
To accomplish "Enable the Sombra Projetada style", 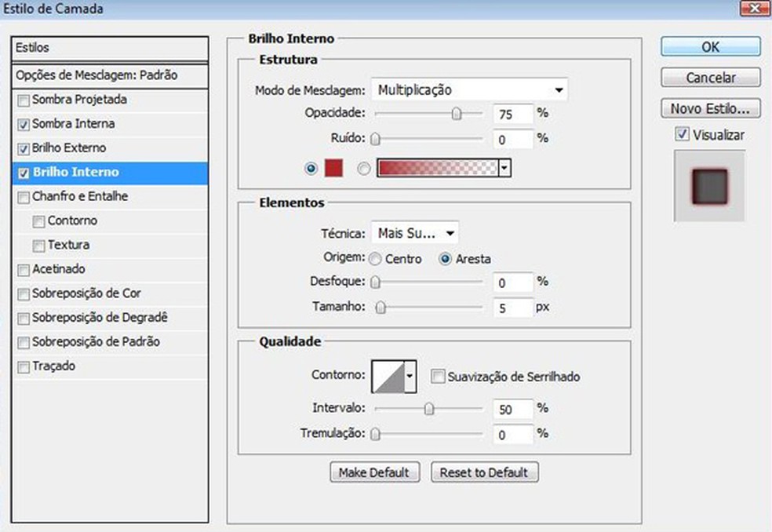I will pos(23,100).
